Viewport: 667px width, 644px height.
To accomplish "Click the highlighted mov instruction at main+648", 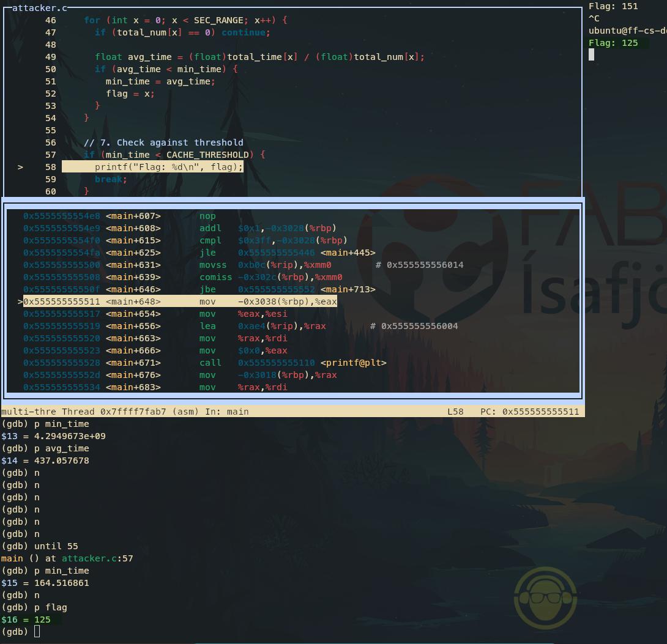I will click(180, 302).
